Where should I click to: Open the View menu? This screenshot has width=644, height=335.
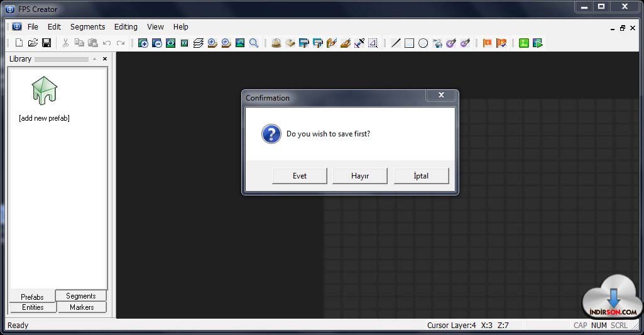[155, 27]
